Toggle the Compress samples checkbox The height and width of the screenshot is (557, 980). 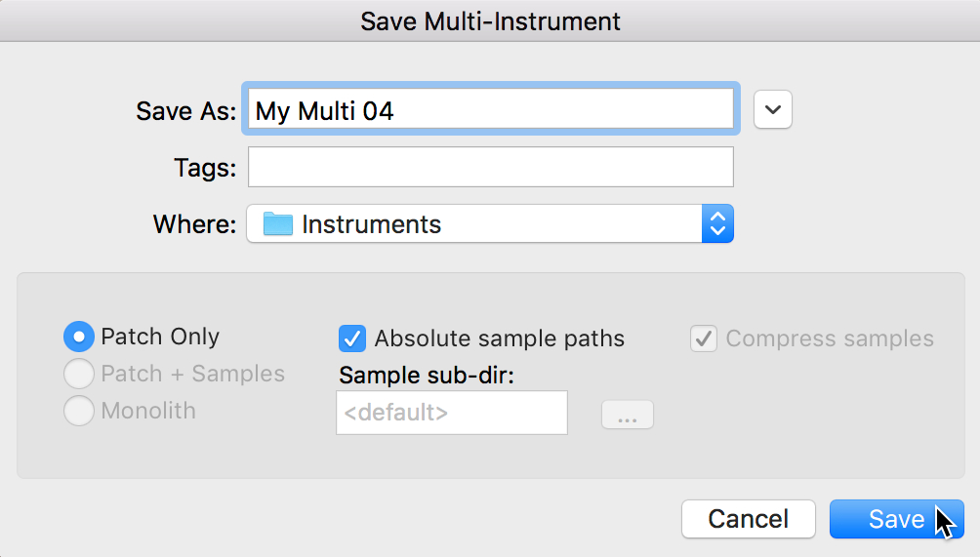pyautogui.click(x=704, y=338)
